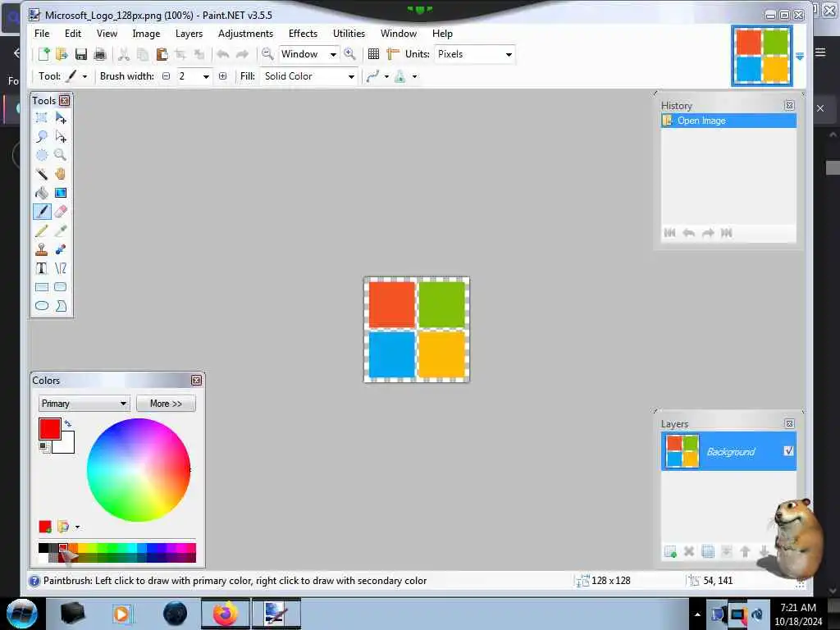
Task: Click the red primary color swatch
Action: [50, 428]
